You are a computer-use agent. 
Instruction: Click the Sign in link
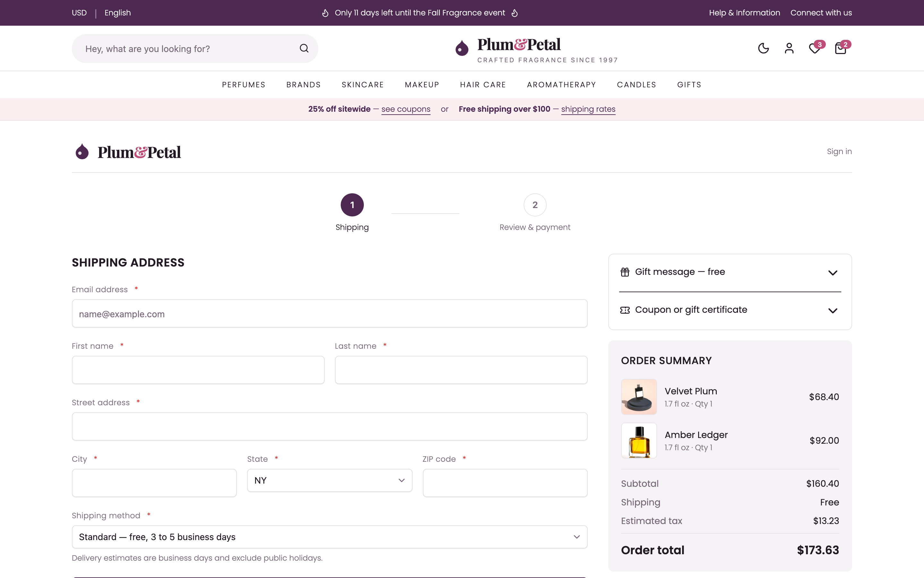tap(839, 151)
